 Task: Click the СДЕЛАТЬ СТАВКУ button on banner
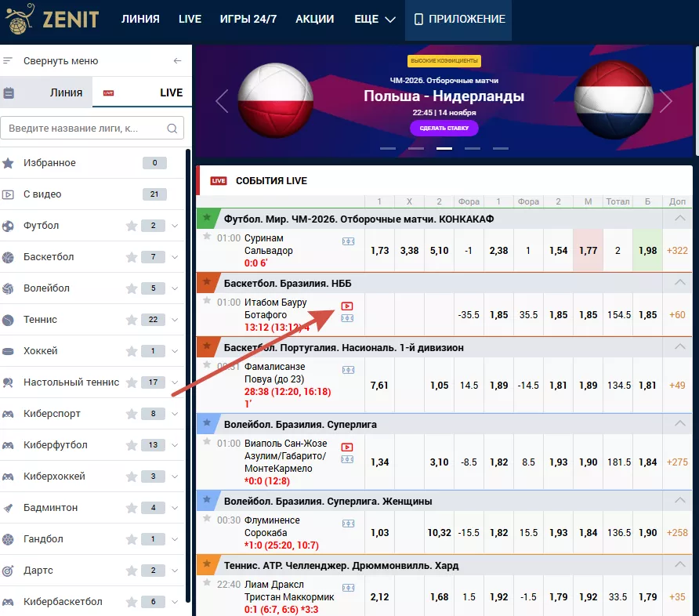444,128
